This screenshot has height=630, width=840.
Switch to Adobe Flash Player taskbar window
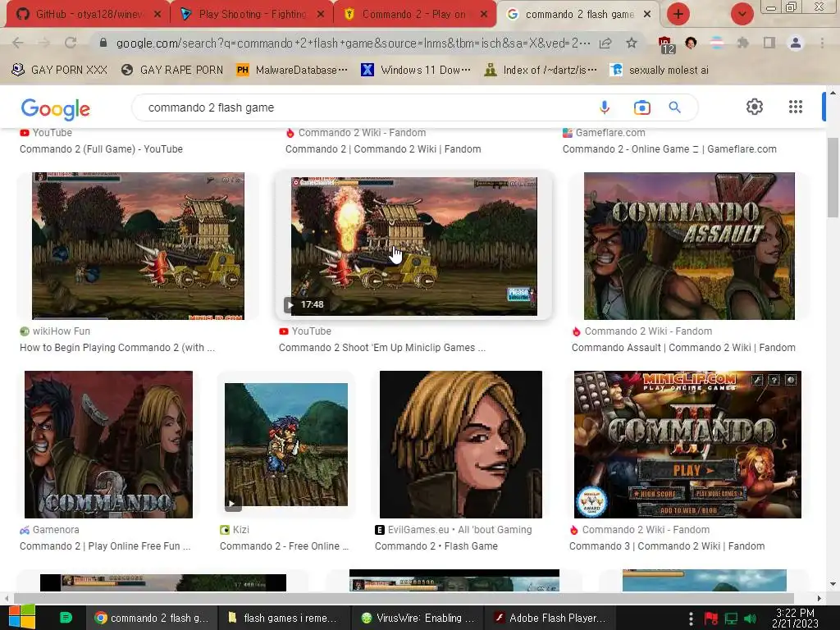coord(550,618)
